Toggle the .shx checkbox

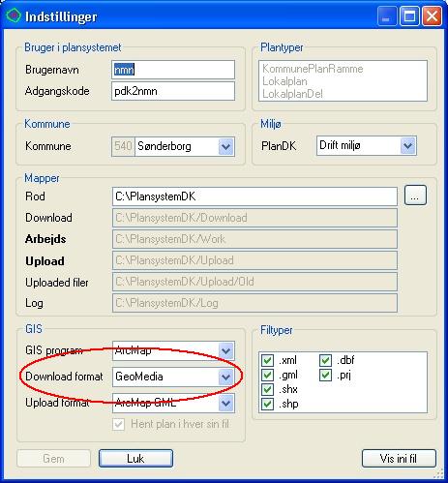click(x=267, y=389)
